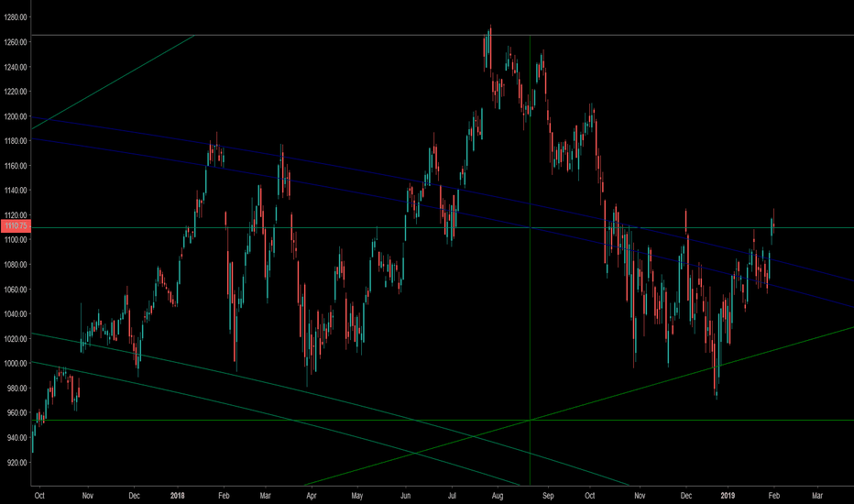Click the May label on time axis
This screenshot has height=504, width=854.
coord(356,496)
